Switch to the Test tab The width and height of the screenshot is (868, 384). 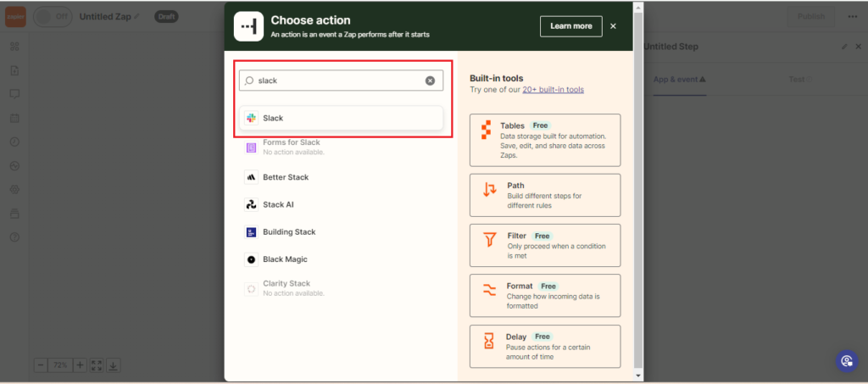(x=800, y=79)
